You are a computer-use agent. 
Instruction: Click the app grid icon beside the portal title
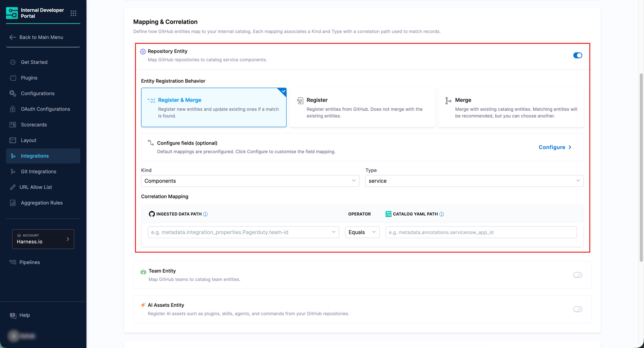[73, 13]
